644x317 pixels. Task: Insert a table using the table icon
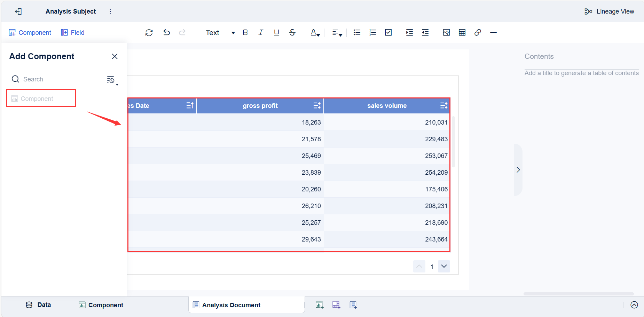(462, 32)
